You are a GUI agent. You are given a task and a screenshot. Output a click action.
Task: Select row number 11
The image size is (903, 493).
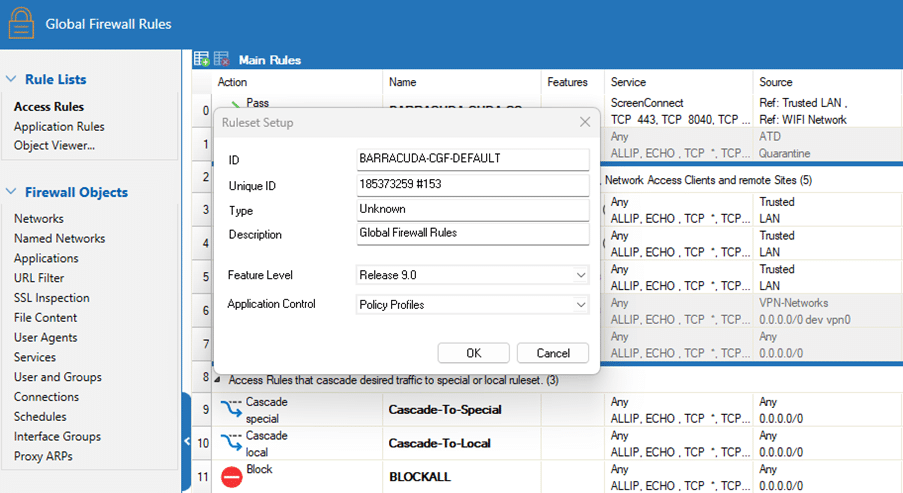coord(203,477)
